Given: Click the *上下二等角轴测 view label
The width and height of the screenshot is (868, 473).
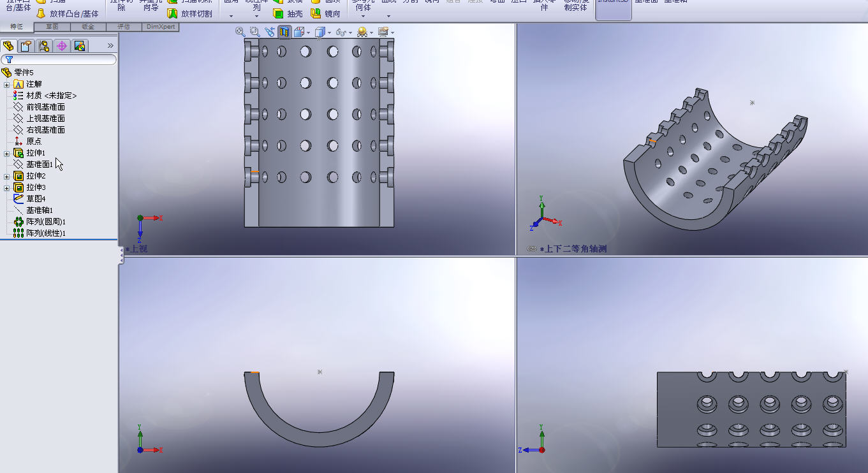Looking at the screenshot, I should point(573,249).
